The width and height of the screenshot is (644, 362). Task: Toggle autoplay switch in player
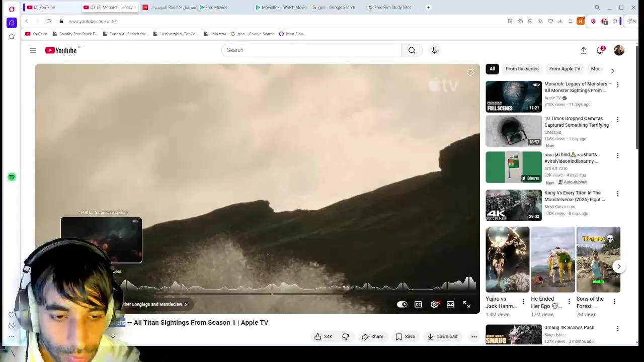coord(402,304)
